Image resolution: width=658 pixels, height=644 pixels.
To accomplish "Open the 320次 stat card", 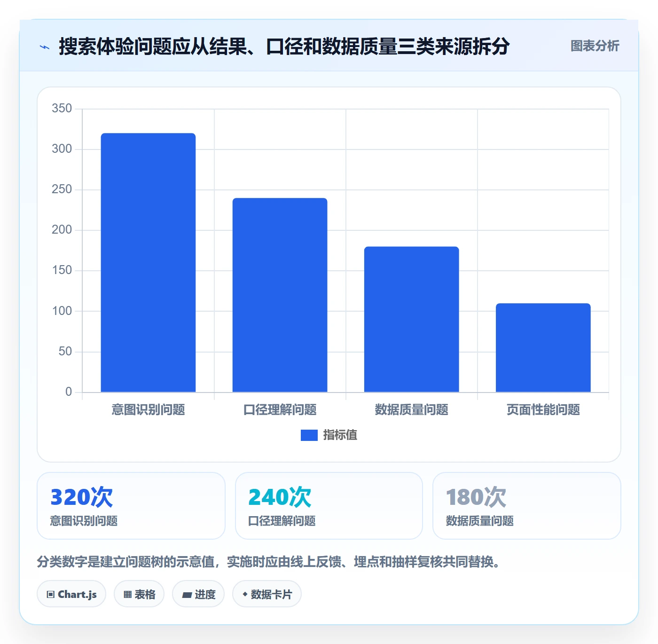I will tap(131, 506).
